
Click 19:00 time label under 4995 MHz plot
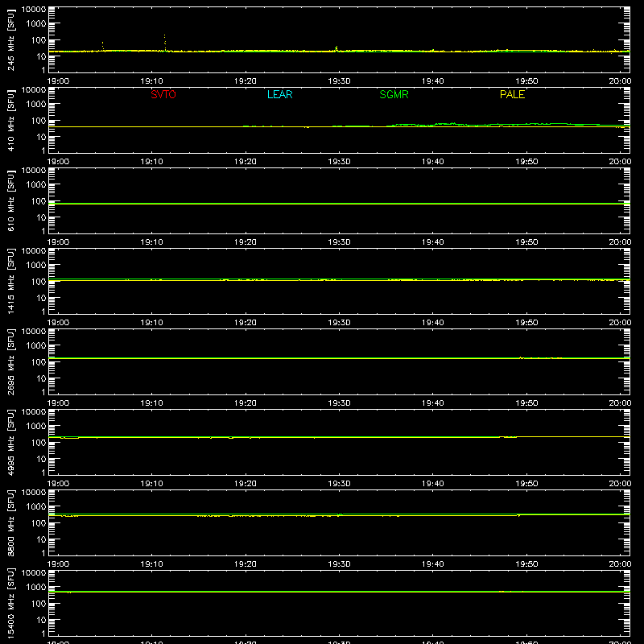point(58,484)
